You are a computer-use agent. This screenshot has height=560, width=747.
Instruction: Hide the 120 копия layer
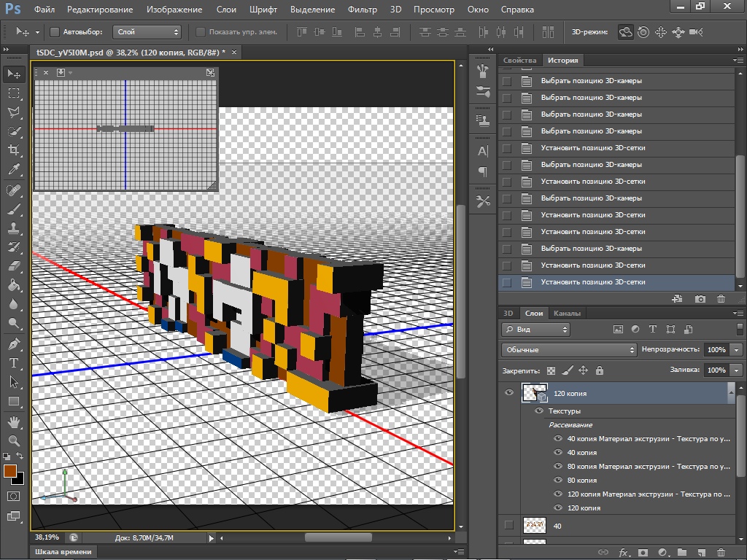(x=508, y=392)
